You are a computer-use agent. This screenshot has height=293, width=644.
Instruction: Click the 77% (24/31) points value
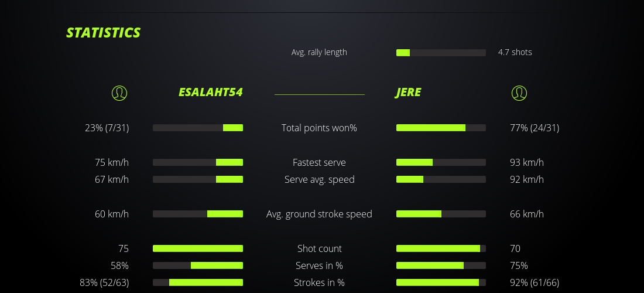tap(535, 128)
